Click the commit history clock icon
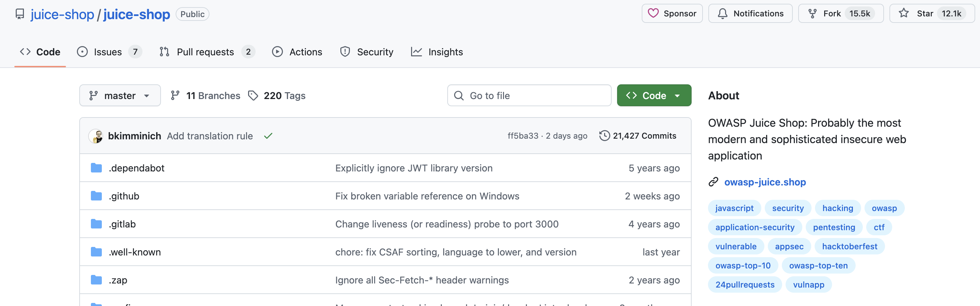 pos(604,136)
